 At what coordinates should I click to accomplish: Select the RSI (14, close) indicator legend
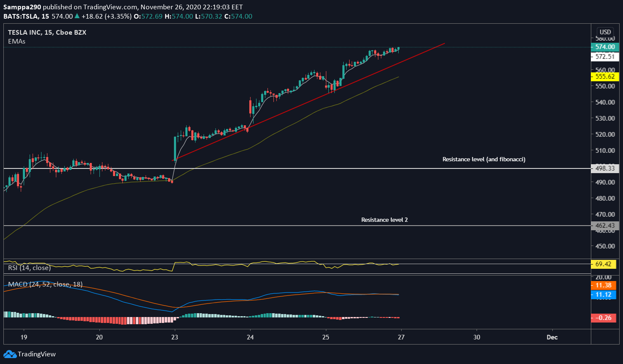[29, 268]
